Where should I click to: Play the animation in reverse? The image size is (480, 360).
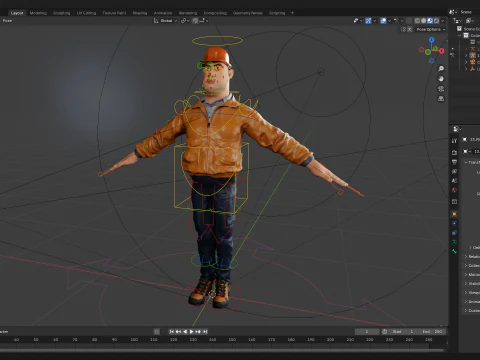(185, 332)
